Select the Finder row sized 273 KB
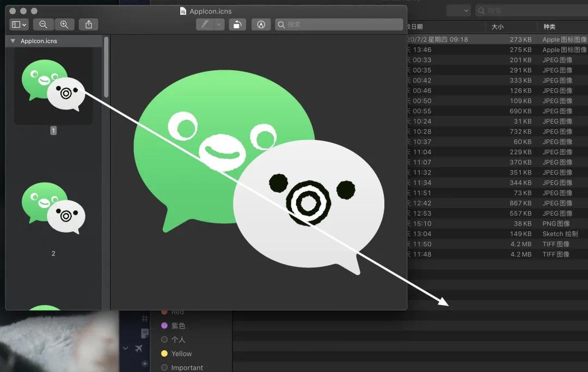The height and width of the screenshot is (372, 588). click(498, 39)
